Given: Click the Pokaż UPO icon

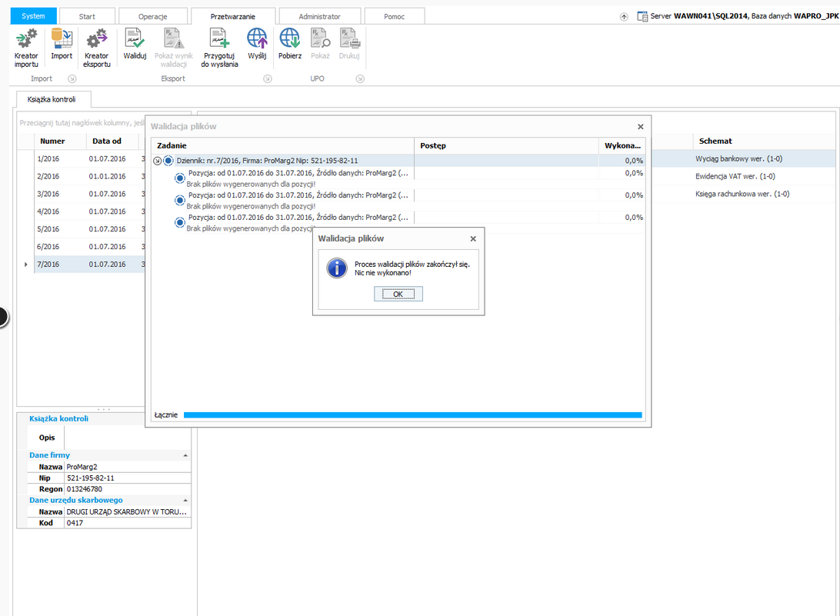Looking at the screenshot, I should point(320,44).
